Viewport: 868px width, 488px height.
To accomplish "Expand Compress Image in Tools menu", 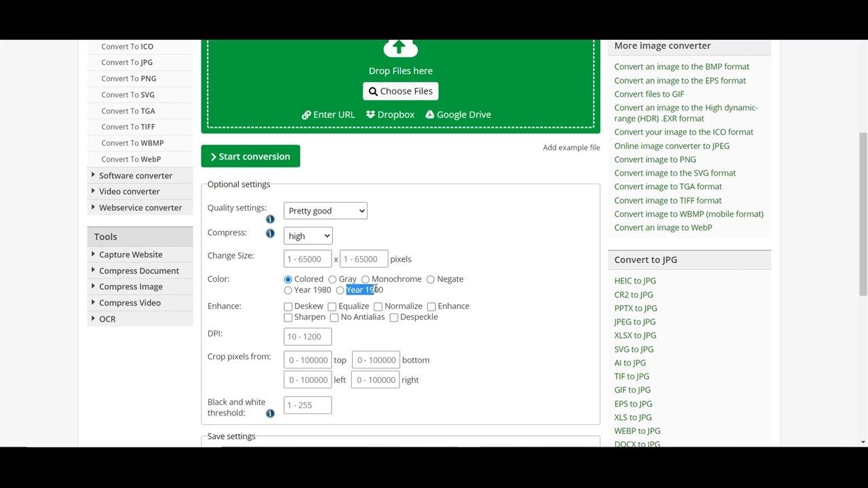I will [130, 287].
